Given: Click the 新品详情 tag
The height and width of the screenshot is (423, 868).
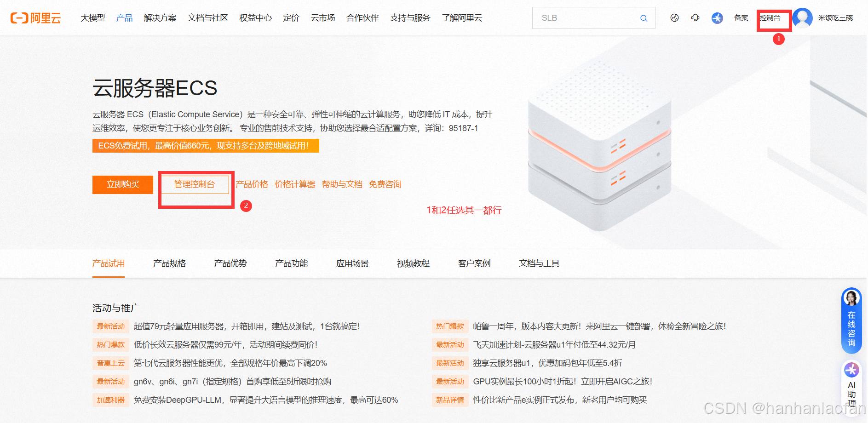Looking at the screenshot, I should coord(450,400).
